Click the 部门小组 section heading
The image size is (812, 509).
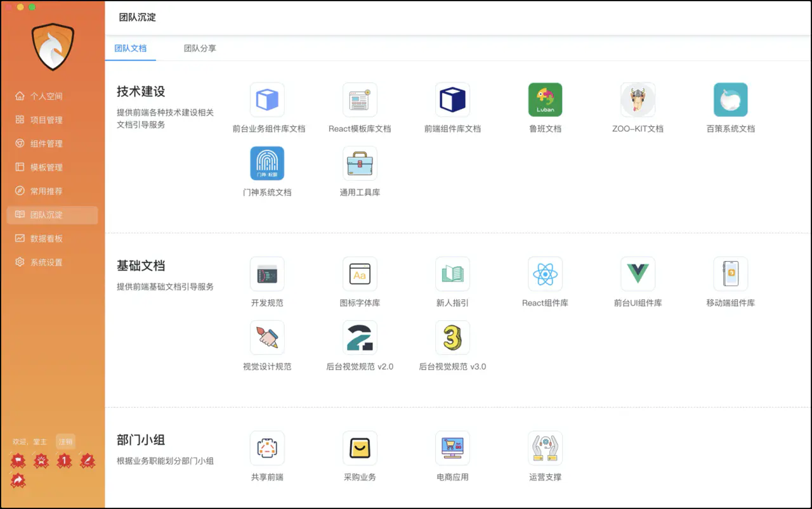[141, 440]
